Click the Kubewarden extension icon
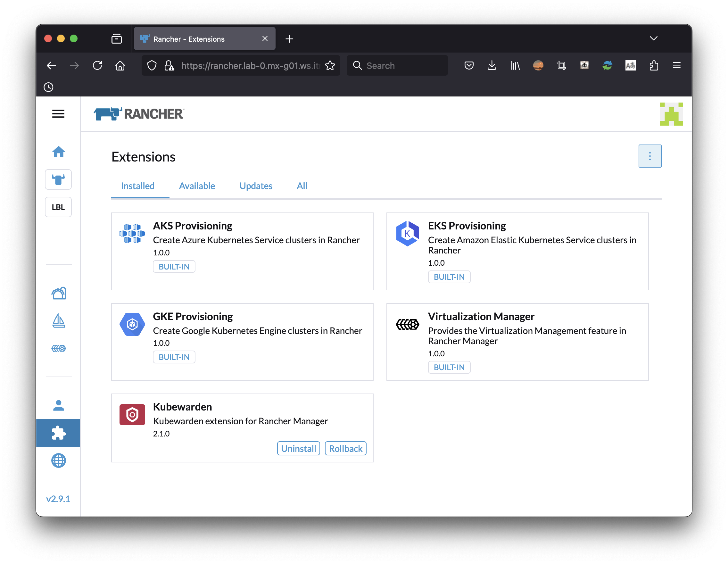Screen dimensions: 728x564 click(x=132, y=414)
